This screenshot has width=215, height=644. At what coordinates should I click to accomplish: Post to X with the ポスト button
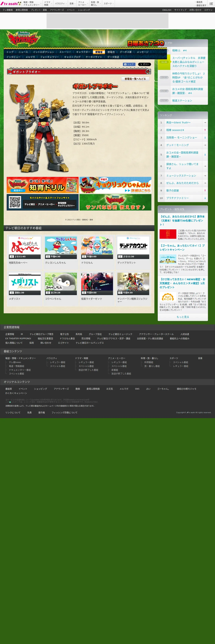(144, 64)
